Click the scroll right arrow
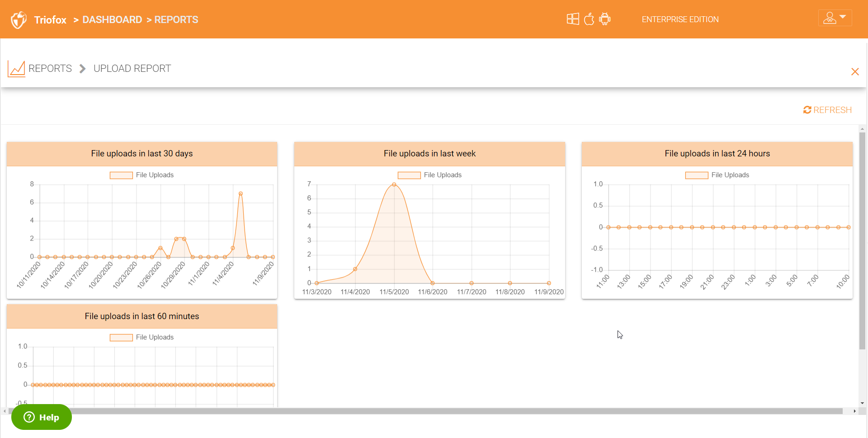The width and height of the screenshot is (868, 438). click(854, 411)
